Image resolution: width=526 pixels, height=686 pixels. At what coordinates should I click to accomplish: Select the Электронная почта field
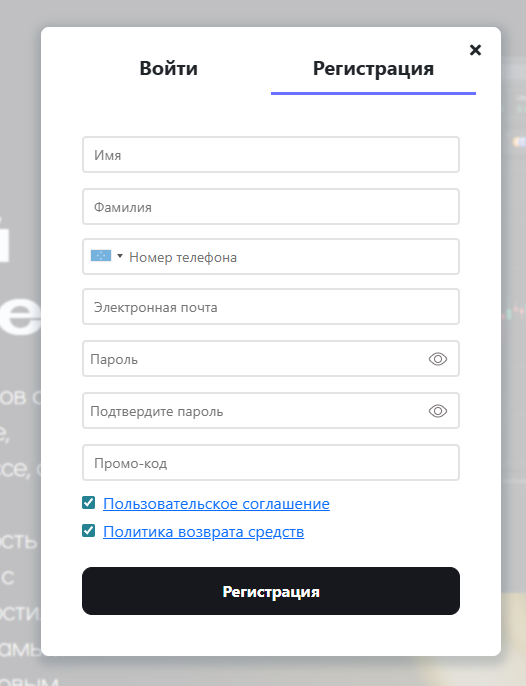271,307
